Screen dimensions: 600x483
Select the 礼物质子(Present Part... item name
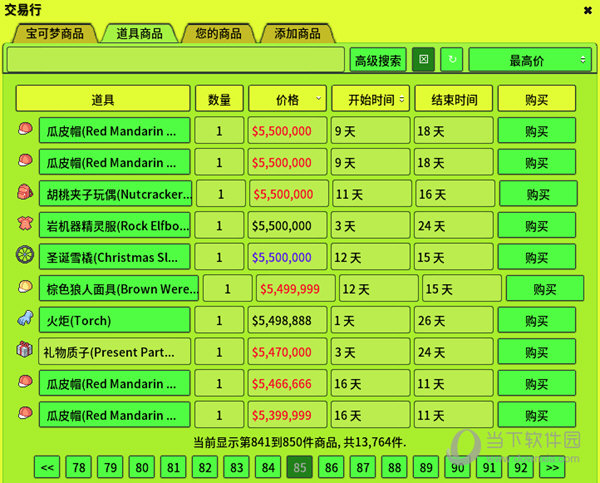click(114, 352)
